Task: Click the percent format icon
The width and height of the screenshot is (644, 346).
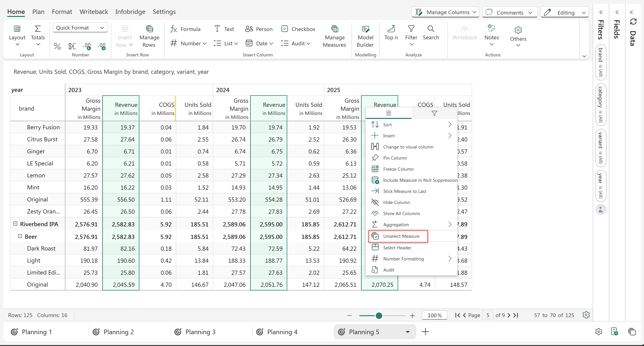Action: pyautogui.click(x=57, y=46)
